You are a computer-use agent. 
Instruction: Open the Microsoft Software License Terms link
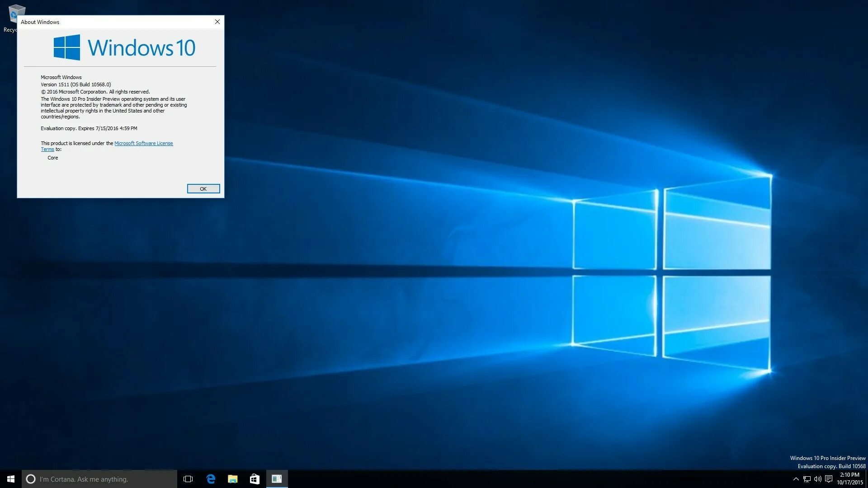pos(143,143)
